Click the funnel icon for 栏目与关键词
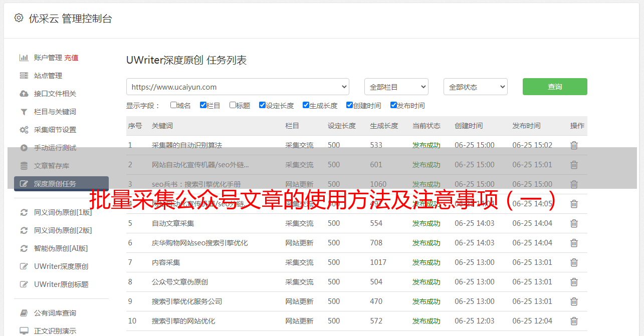 (24, 112)
